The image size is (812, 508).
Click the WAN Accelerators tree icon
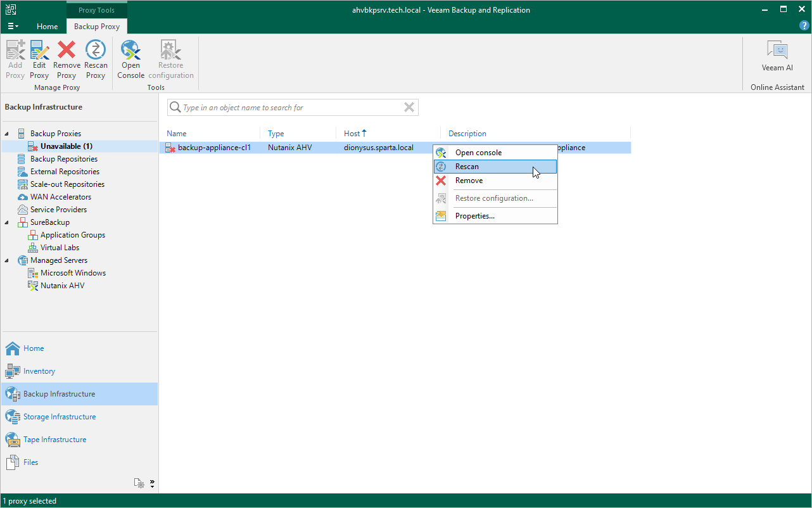pos(22,197)
